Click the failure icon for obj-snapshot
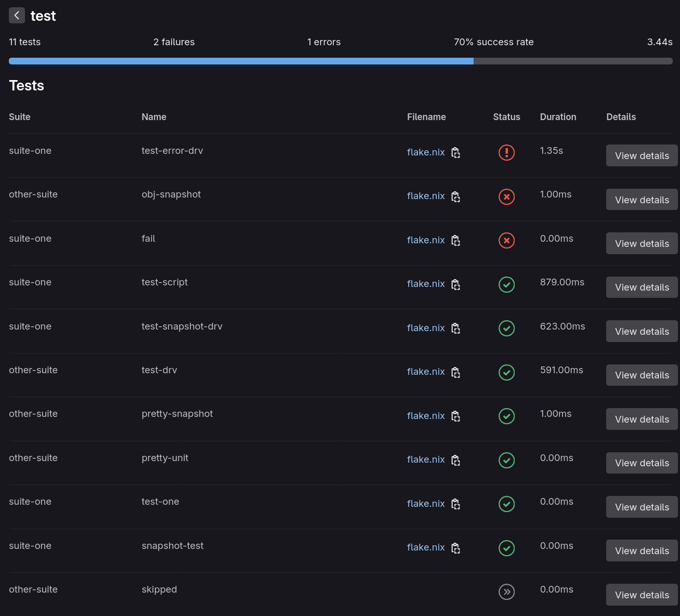The width and height of the screenshot is (680, 616). point(506,196)
